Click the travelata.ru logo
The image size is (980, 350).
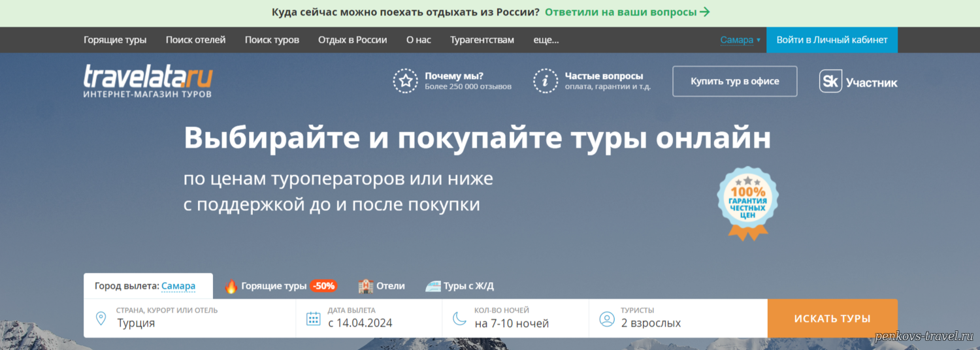pos(148,81)
